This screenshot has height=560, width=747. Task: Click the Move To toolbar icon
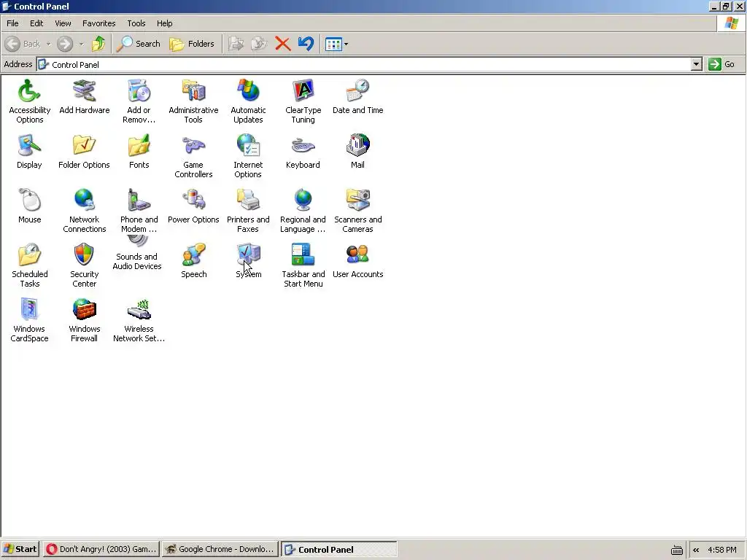(236, 44)
